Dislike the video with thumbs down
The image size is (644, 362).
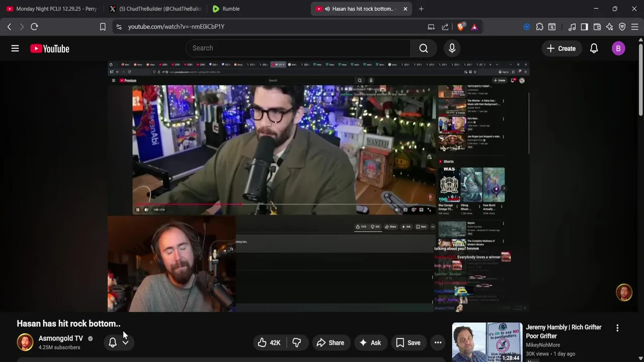pos(297,343)
